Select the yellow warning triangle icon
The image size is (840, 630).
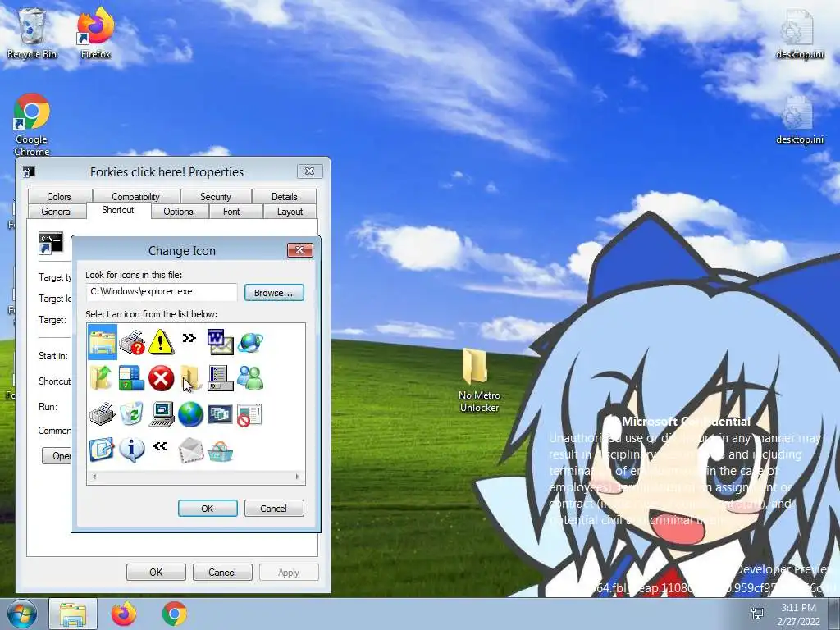pyautogui.click(x=161, y=343)
